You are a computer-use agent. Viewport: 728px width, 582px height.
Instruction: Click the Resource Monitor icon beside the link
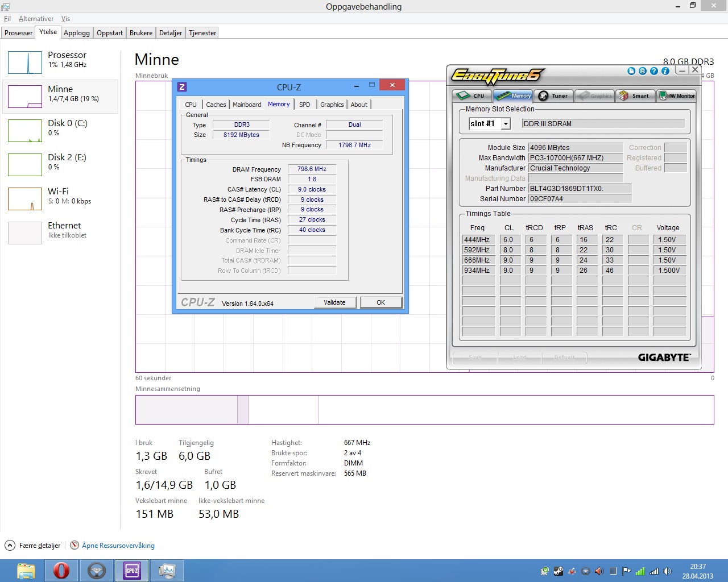75,545
